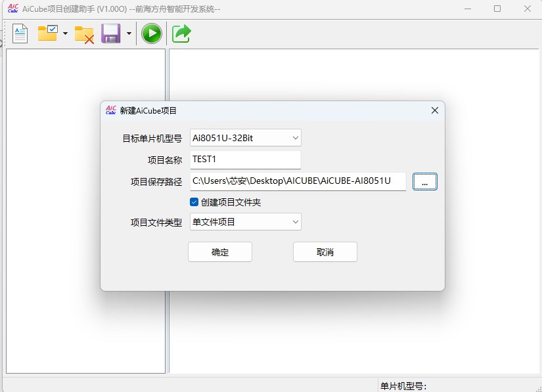Expand the open-folder dropdown arrow

point(65,33)
